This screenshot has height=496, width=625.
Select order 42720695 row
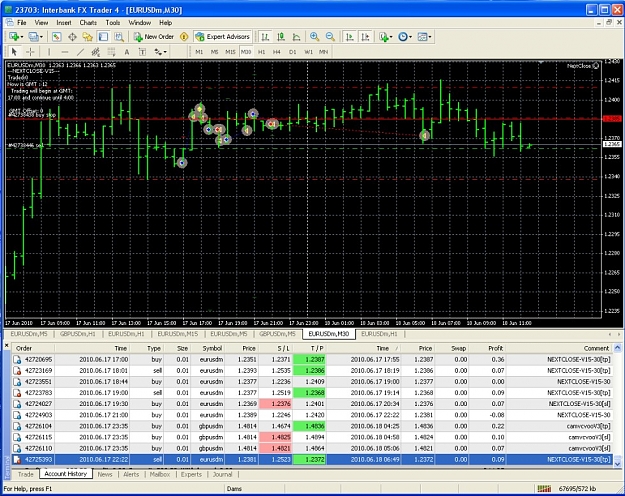click(312, 360)
